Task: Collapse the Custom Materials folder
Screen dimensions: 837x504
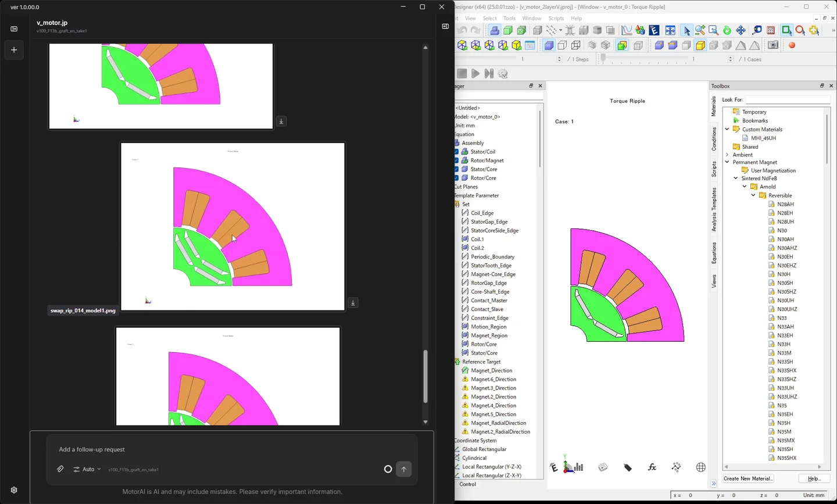Action: point(727,129)
